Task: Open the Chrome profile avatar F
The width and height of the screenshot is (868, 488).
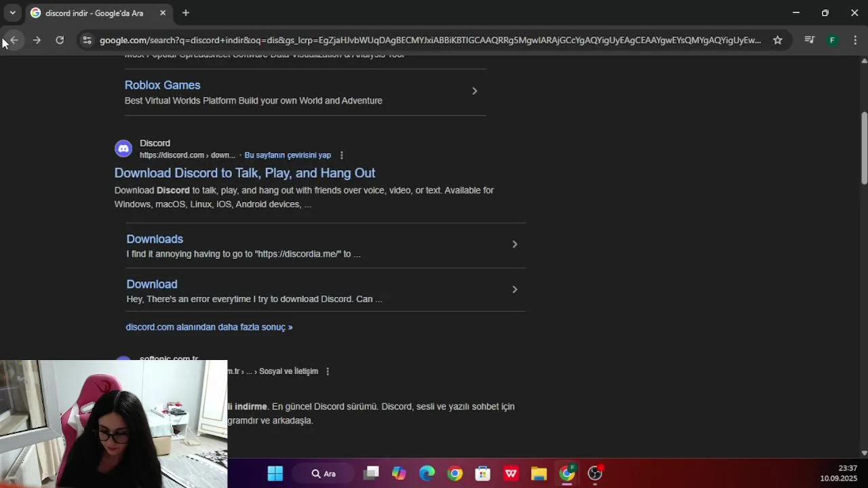Action: [832, 40]
